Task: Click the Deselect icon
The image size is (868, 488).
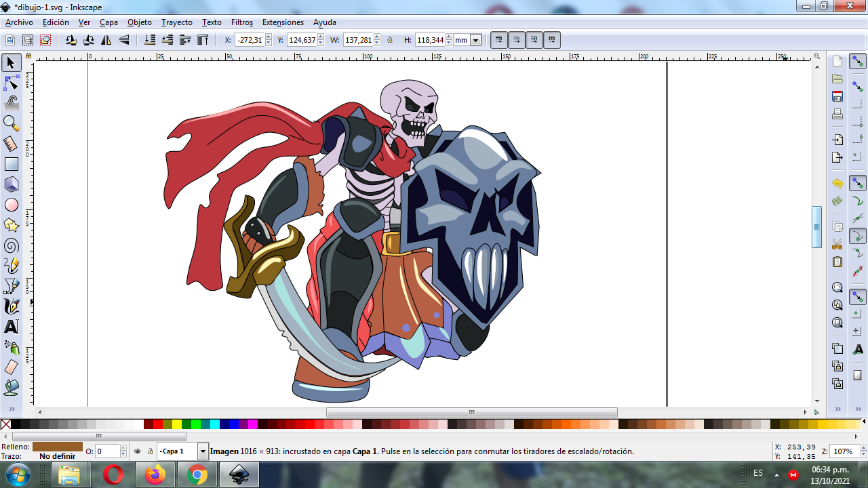Action: [x=45, y=40]
